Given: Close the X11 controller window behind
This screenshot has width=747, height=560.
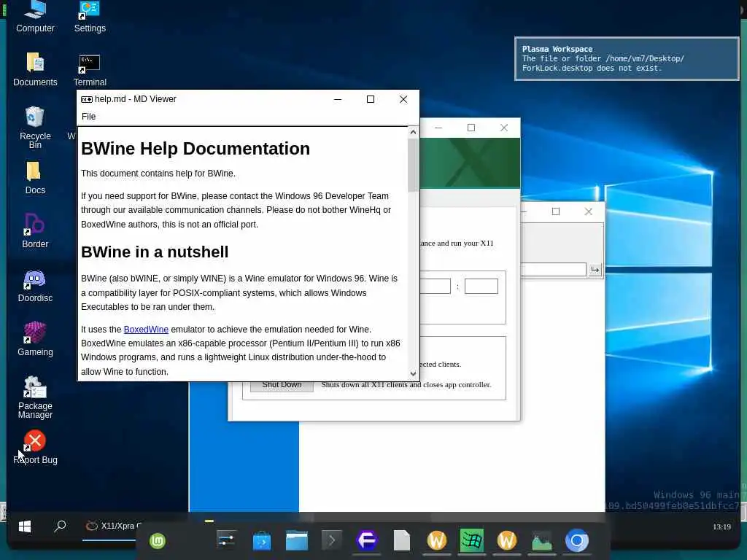Looking at the screenshot, I should coord(504,128).
